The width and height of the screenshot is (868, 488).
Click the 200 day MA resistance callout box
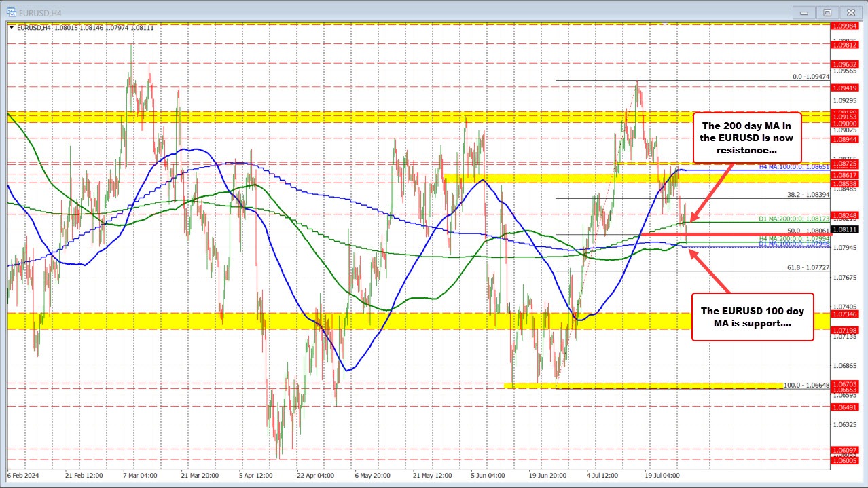pyautogui.click(x=748, y=138)
